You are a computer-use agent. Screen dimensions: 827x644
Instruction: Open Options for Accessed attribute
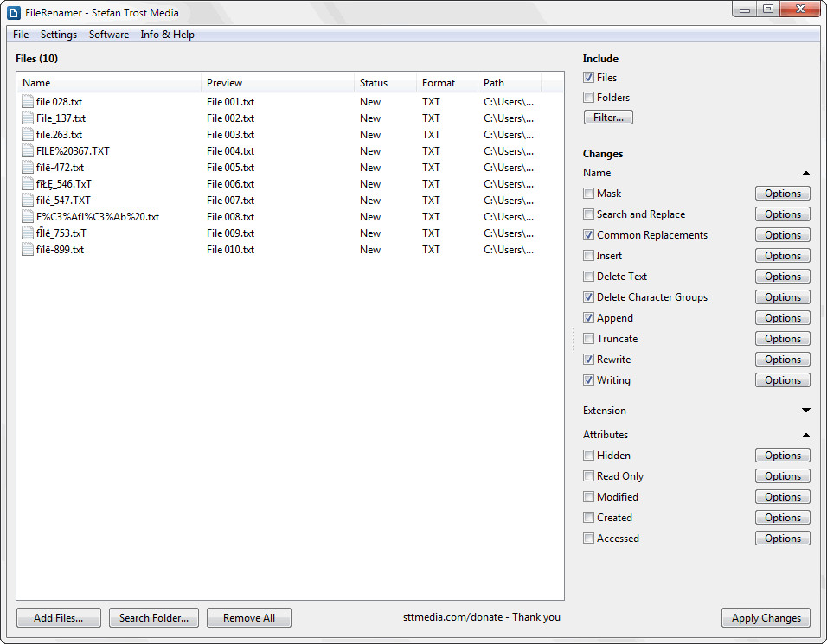pos(783,538)
